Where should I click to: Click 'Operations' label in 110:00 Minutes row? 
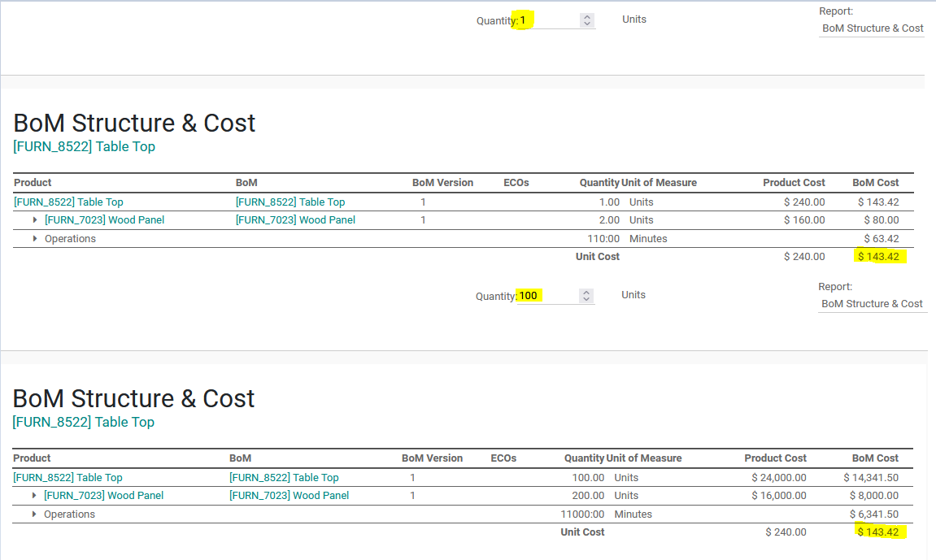coord(71,239)
